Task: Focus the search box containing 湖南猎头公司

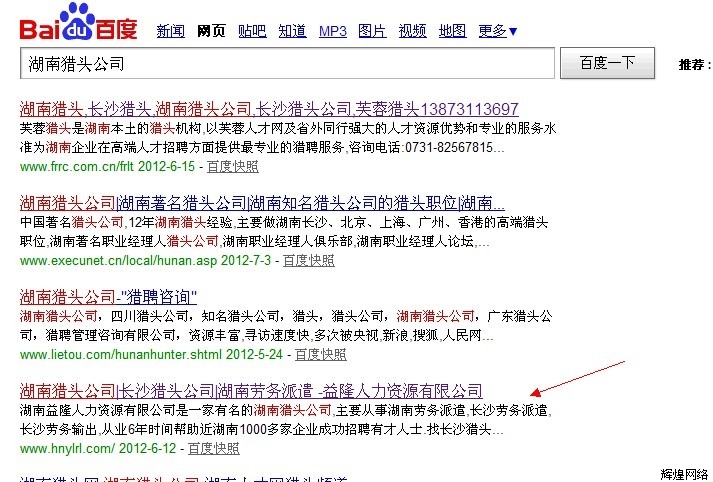Action: coord(287,63)
